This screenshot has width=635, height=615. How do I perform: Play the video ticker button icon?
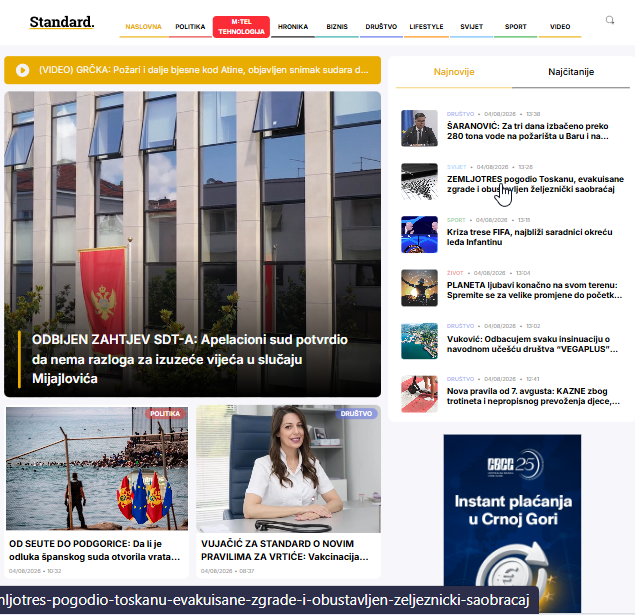[22, 70]
